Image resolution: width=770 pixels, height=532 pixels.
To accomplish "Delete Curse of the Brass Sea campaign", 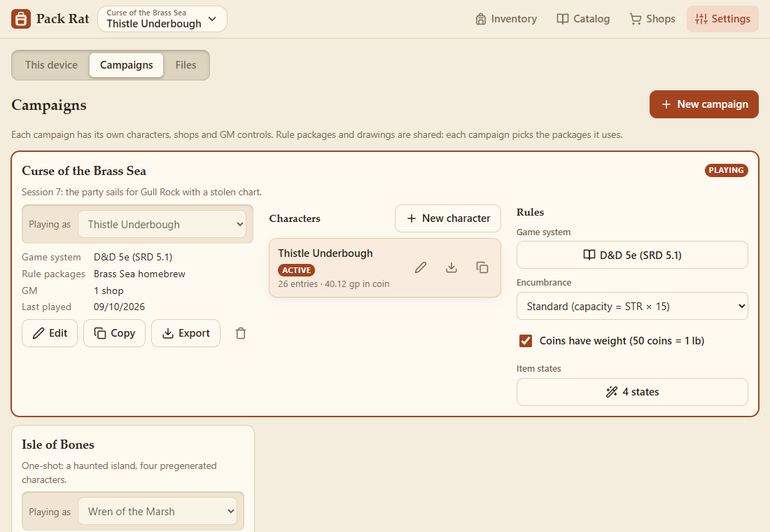I will coord(241,333).
